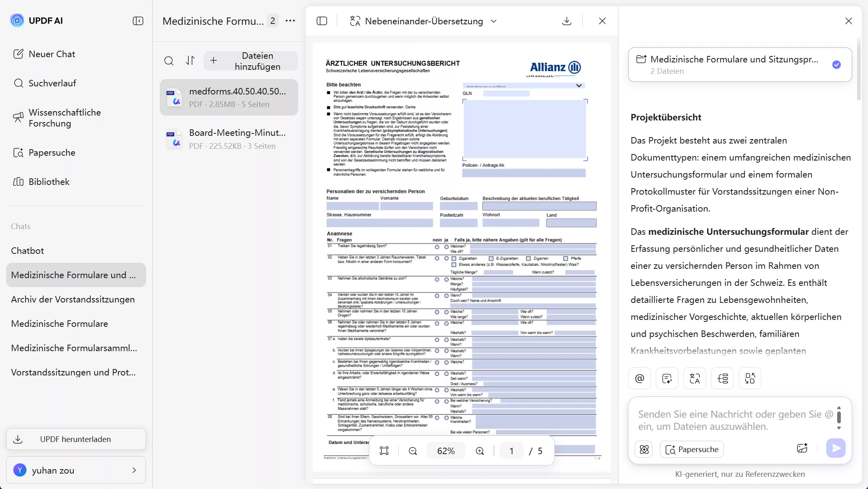The height and width of the screenshot is (489, 868).
Task: Select the AI note icon beside the @ symbol
Action: (x=667, y=378)
